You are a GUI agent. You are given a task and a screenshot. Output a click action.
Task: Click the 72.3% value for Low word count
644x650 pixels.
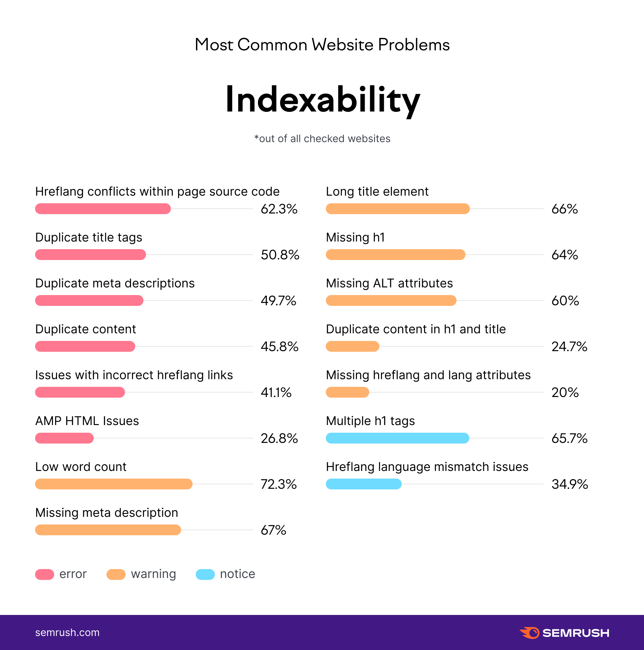pyautogui.click(x=279, y=484)
